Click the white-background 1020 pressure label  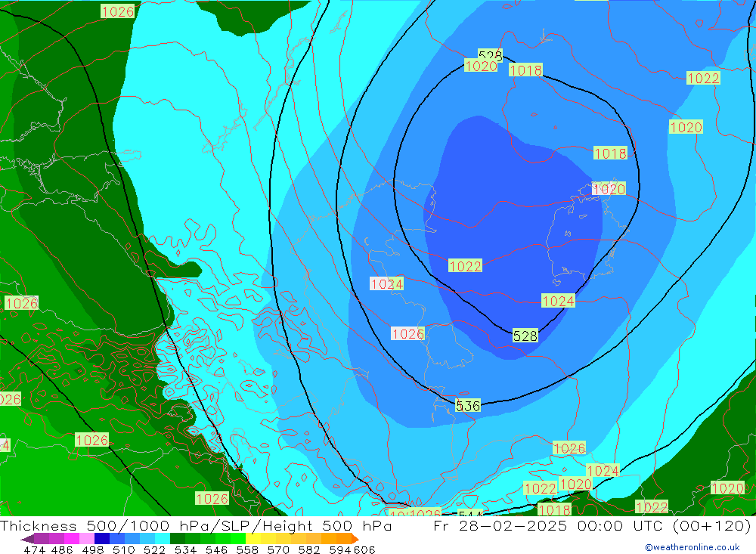click(609, 189)
